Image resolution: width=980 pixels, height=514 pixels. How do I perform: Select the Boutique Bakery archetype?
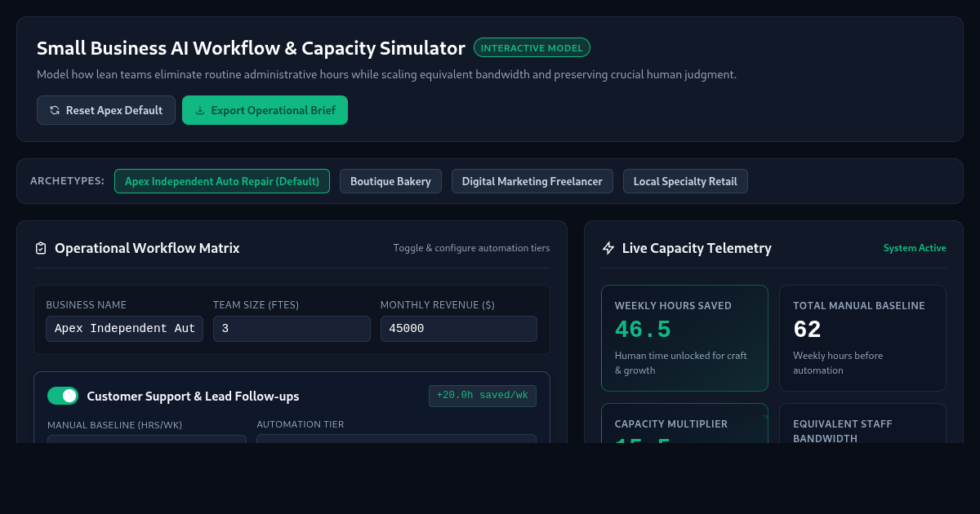click(x=390, y=181)
